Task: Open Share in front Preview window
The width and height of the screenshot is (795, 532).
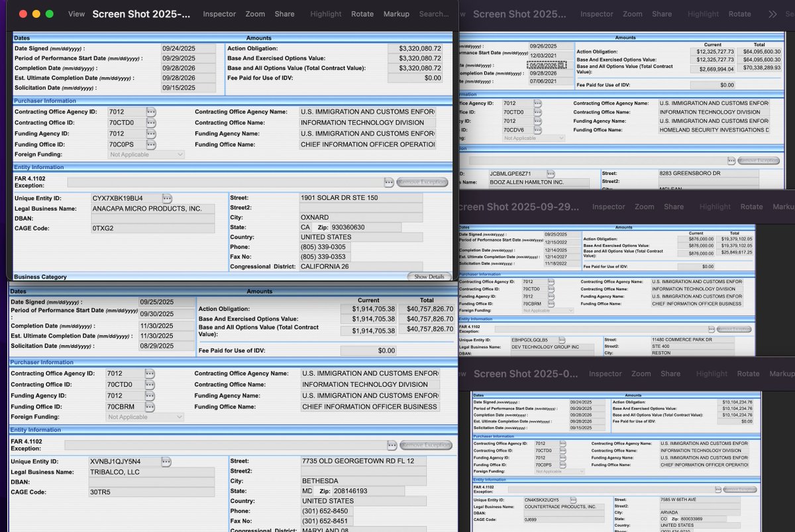Action: tap(284, 14)
